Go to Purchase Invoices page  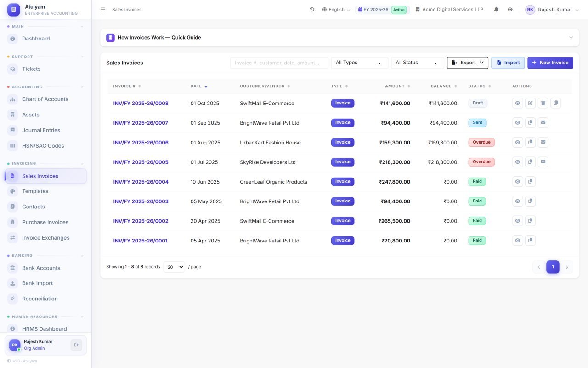[x=45, y=222]
